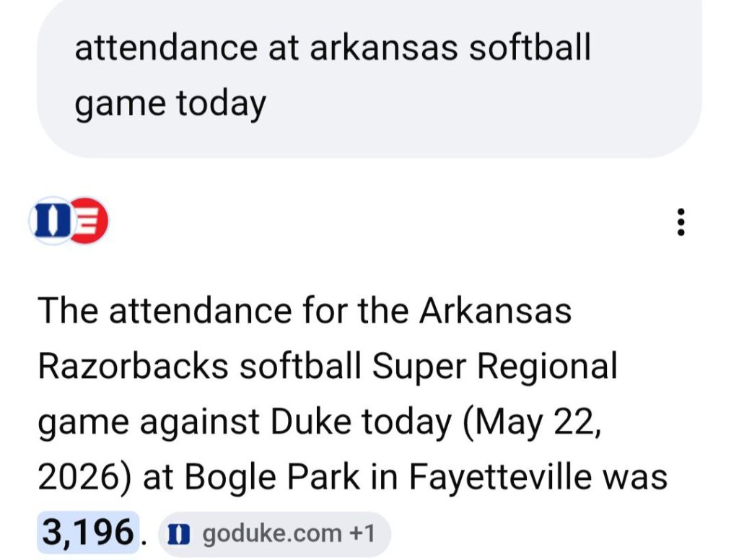
Task: Click the '(May 22,' date text
Action: [532, 422]
